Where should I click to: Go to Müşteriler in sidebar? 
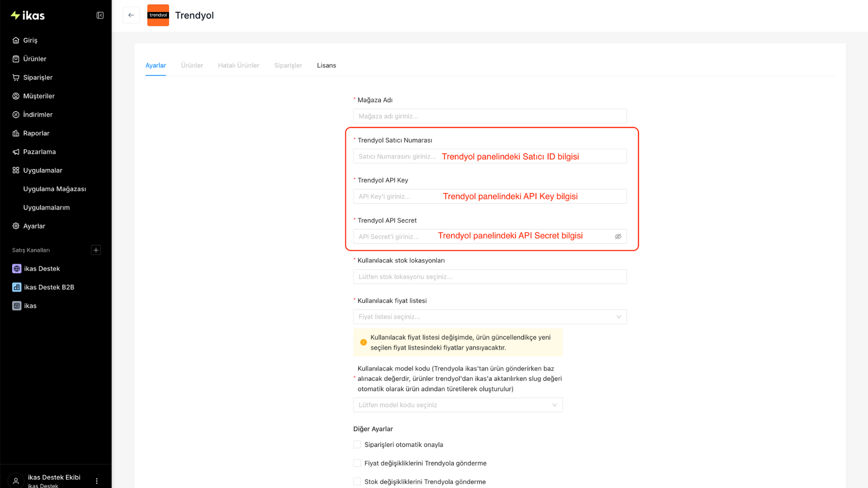[39, 96]
